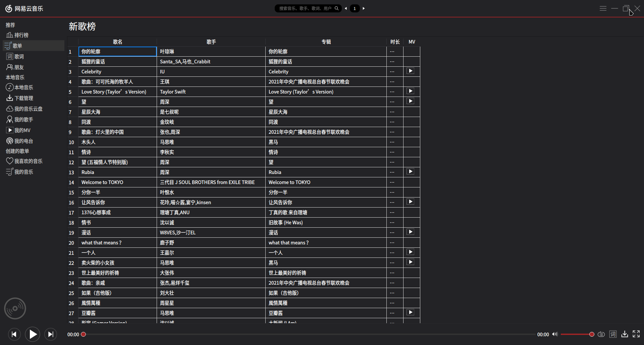644x345 pixels.
Task: Skip to the previous track
Action: pyautogui.click(x=14, y=334)
